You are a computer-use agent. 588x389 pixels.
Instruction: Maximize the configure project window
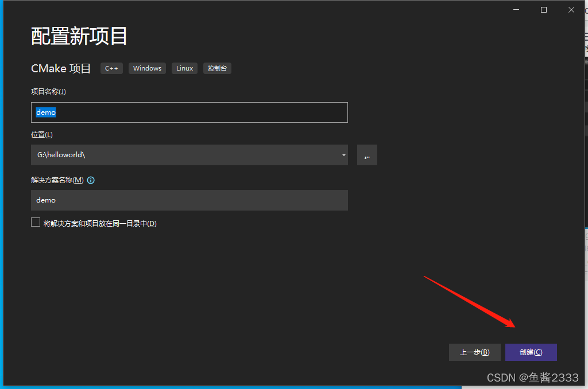544,10
